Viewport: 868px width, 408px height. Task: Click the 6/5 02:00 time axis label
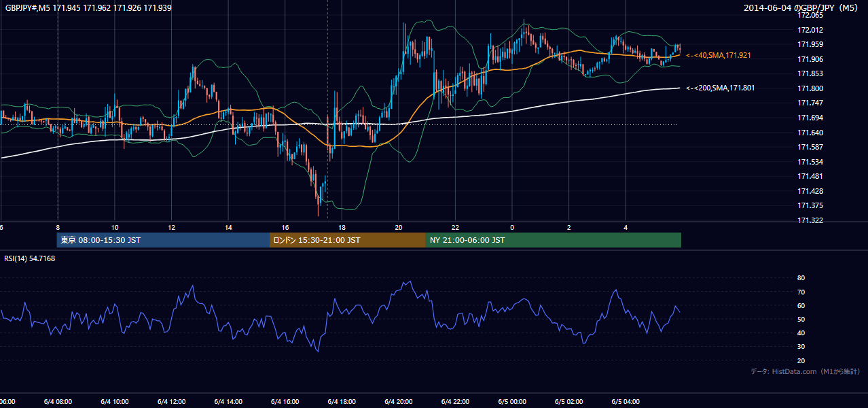point(569,402)
